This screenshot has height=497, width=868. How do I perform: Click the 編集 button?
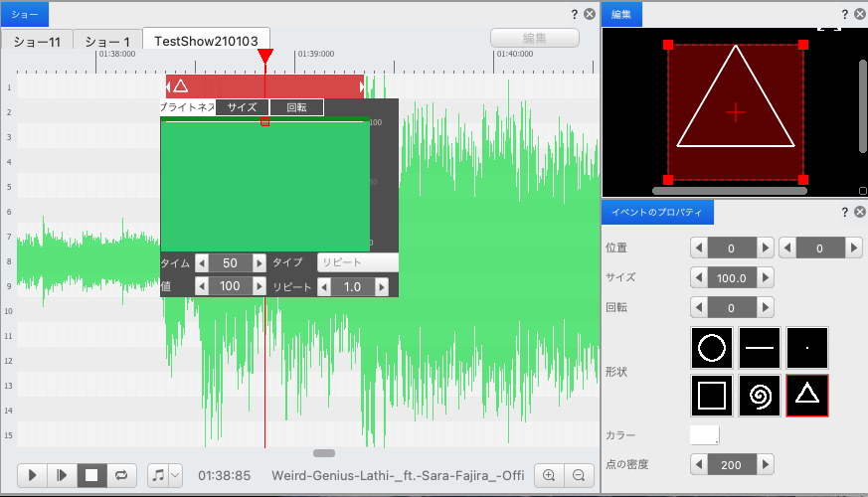coord(535,38)
